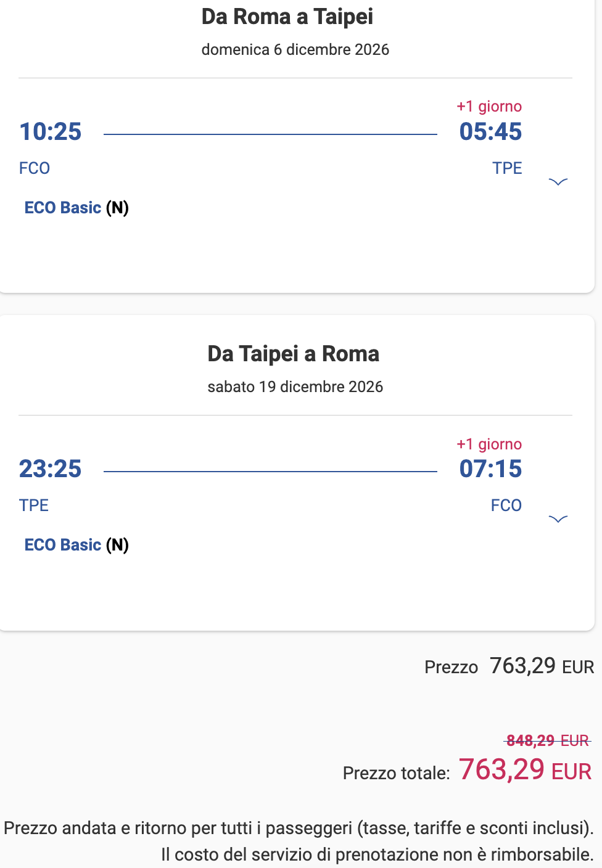Select the outbound ECO Basic (N) fare label
This screenshot has width=602, height=868.
tap(76, 208)
